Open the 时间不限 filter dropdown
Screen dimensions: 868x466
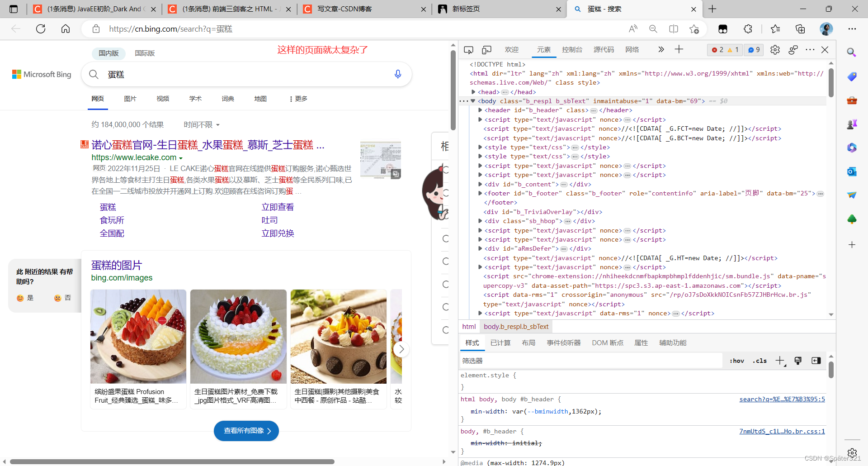coord(201,124)
